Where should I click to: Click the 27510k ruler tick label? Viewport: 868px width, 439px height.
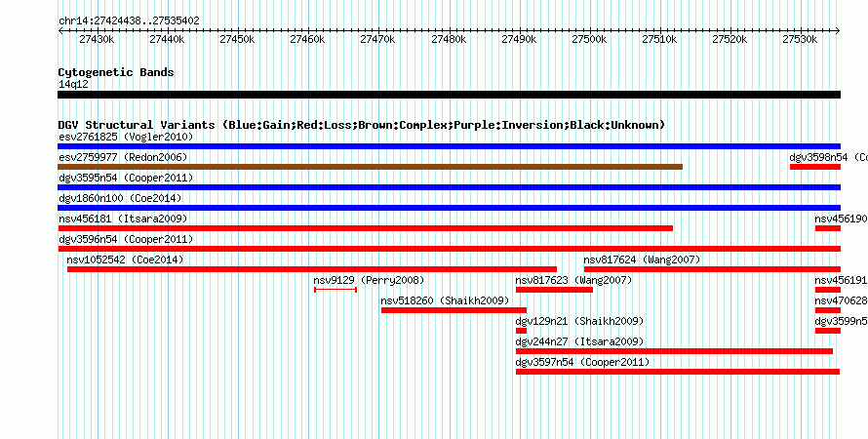tap(659, 40)
